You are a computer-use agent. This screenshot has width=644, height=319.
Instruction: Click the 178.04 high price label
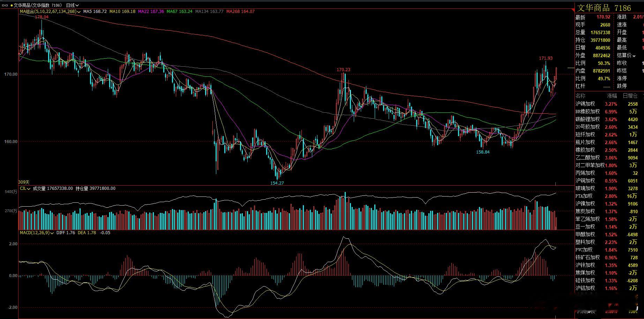pyautogui.click(x=42, y=17)
